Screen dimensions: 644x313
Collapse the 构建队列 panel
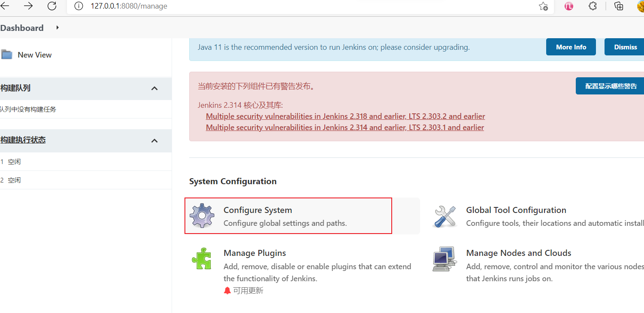[155, 88]
